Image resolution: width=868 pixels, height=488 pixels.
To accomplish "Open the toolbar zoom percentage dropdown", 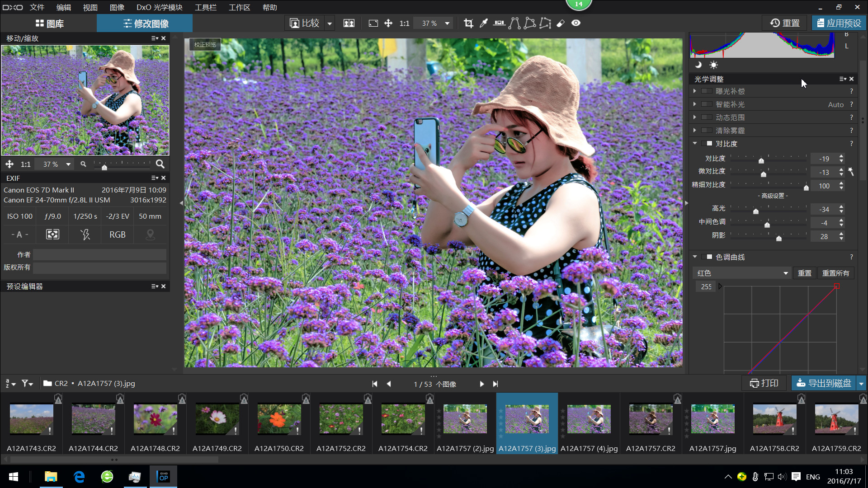I will (447, 23).
